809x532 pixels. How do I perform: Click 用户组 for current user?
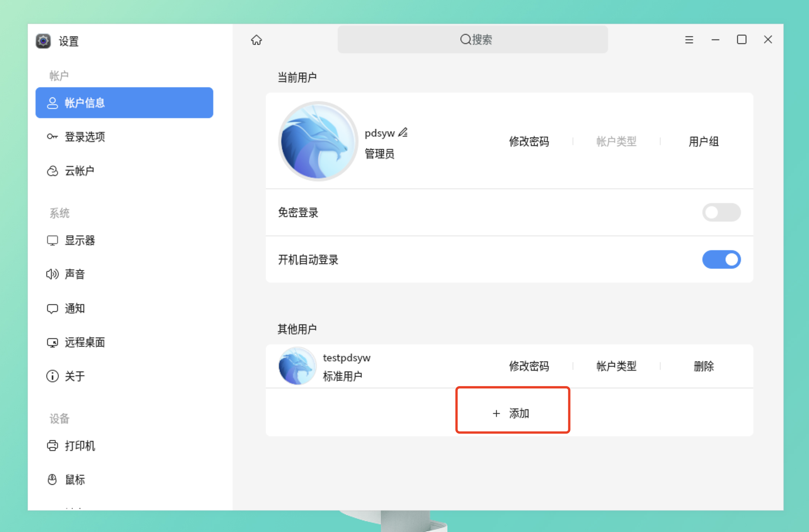[x=704, y=142]
